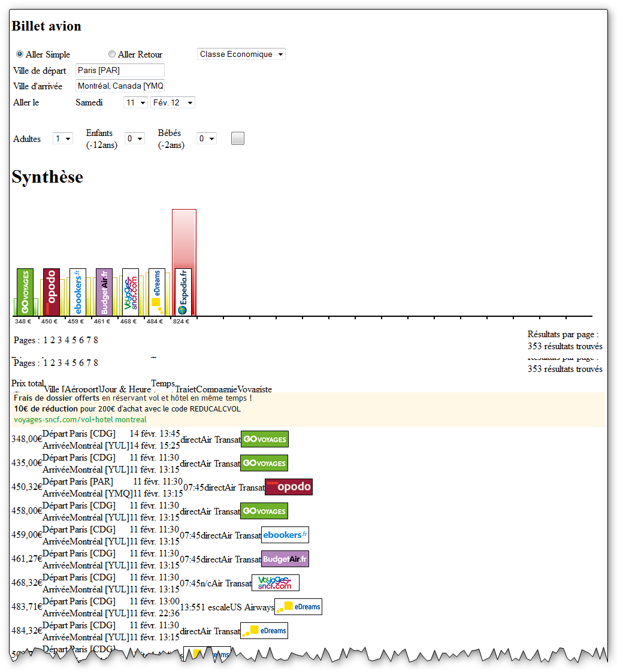Click the 348 € chart axis label
Image resolution: width=617 pixels, height=672 pixels.
(23, 322)
